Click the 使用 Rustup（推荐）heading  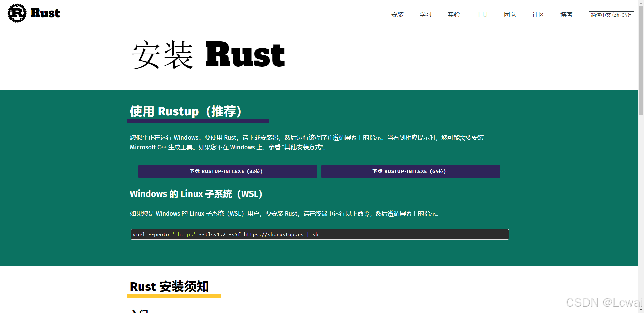tap(186, 111)
